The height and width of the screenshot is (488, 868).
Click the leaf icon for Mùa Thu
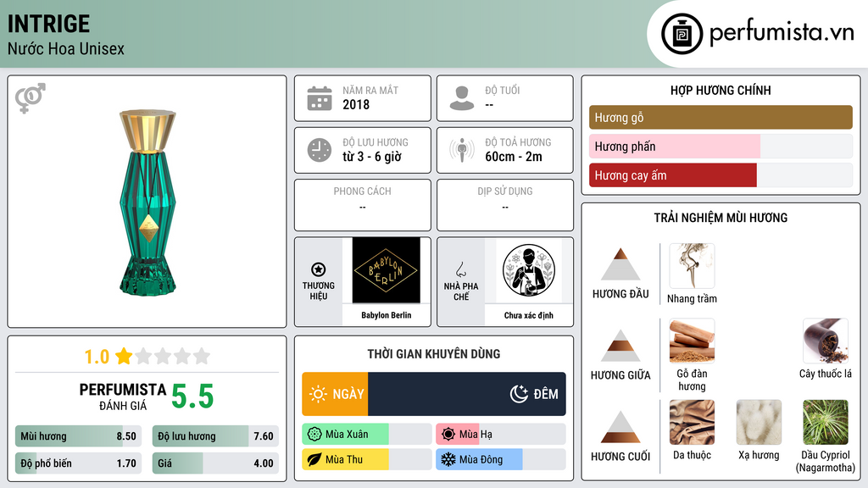coord(314,460)
